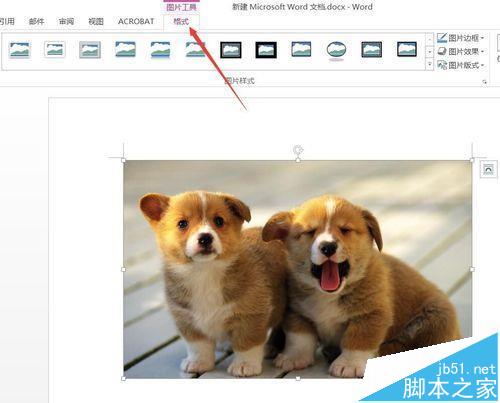Select the first picture style thumbnail

(x=20, y=50)
